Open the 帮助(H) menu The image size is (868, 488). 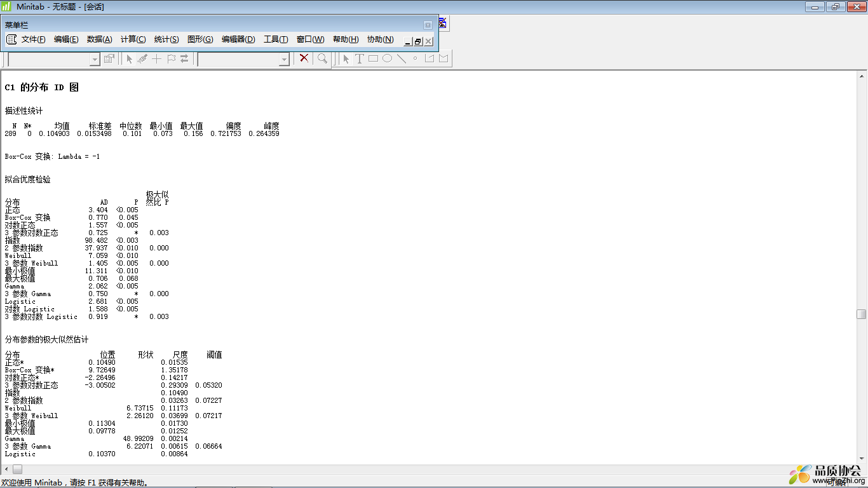pyautogui.click(x=346, y=39)
